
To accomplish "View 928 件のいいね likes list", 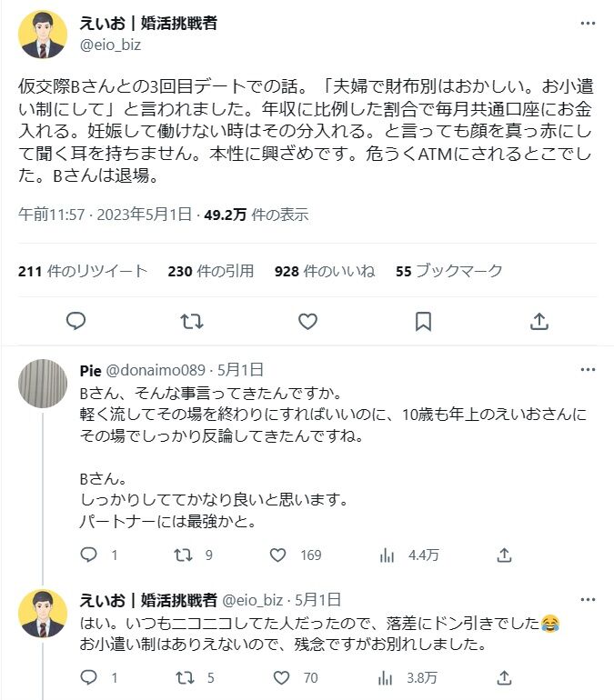I will coord(325,271).
